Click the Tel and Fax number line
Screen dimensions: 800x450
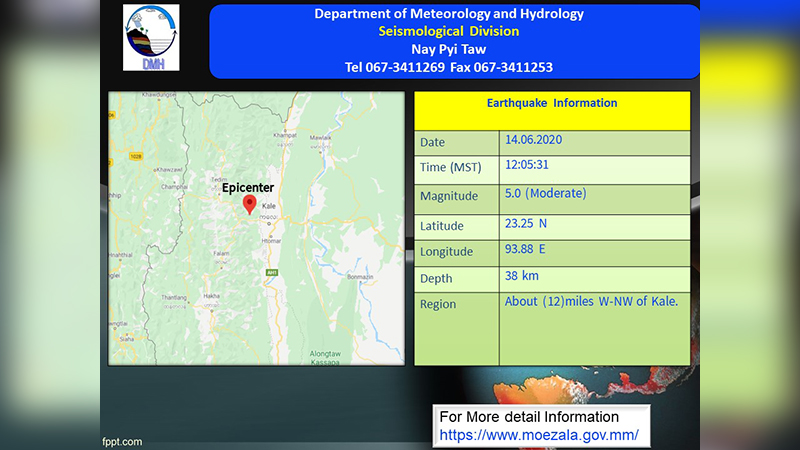(449, 67)
